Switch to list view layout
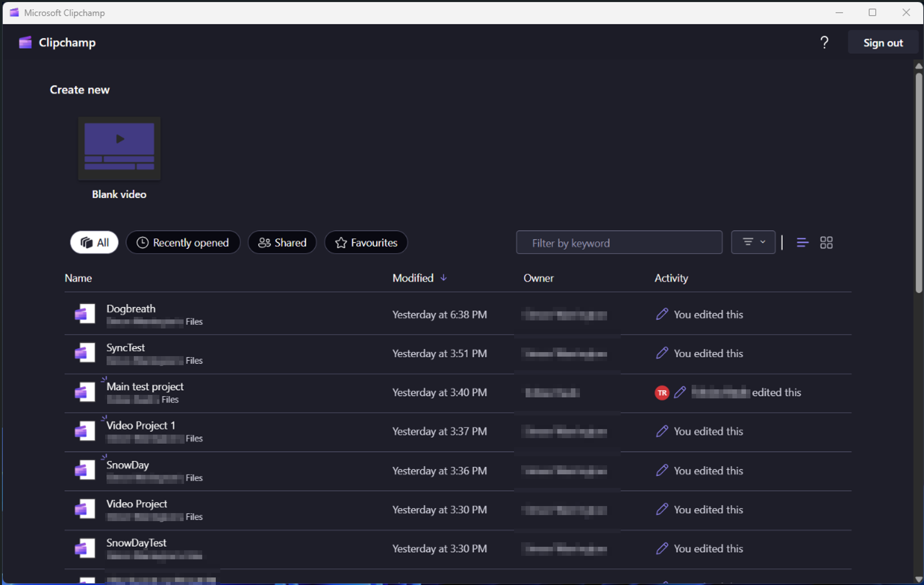The height and width of the screenshot is (585, 924). coord(802,243)
